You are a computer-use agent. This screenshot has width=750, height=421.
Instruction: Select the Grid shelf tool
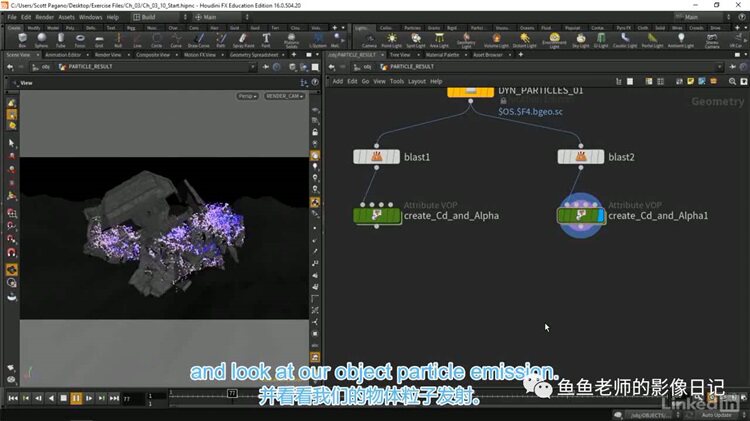click(99, 40)
